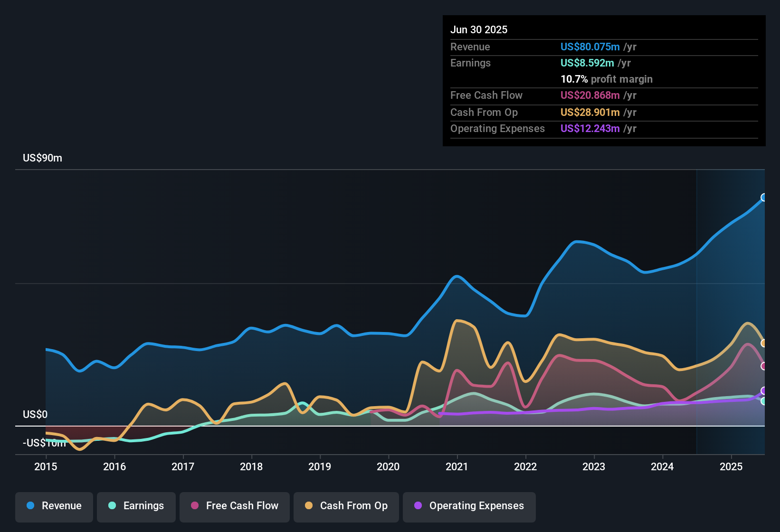Click the 2024 label on the x-axis
The image size is (780, 532).
[x=662, y=466]
